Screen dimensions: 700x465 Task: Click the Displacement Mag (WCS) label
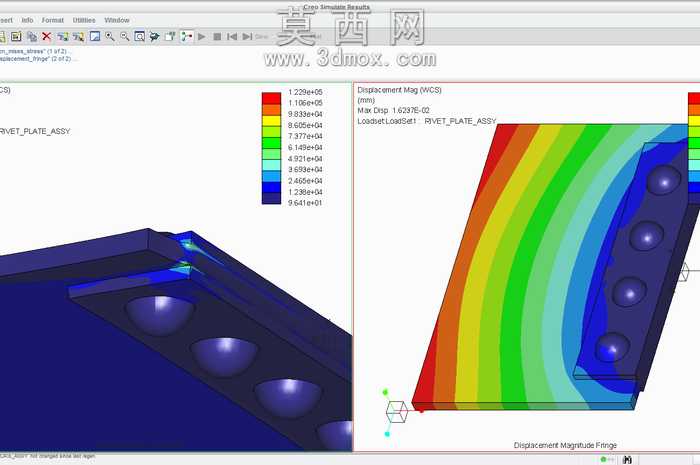click(400, 90)
